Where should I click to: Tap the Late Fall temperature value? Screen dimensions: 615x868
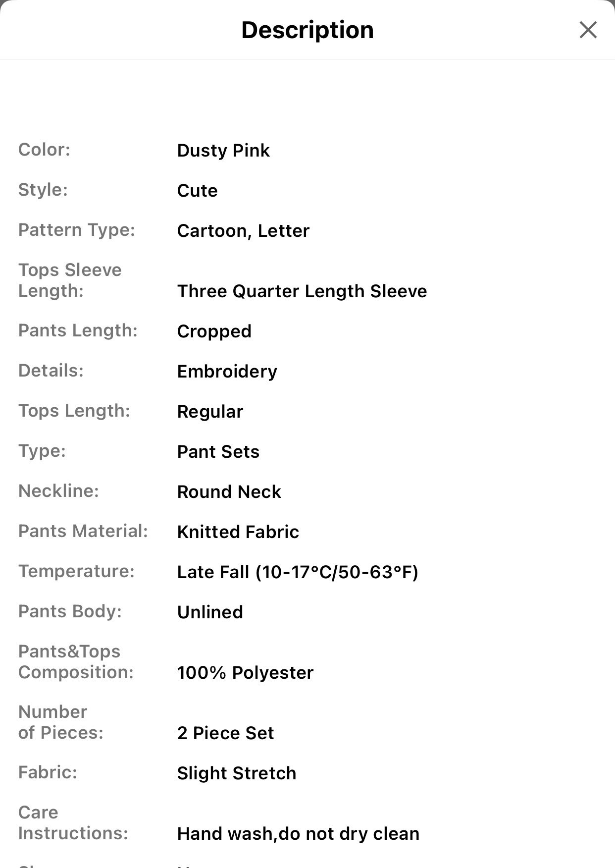click(x=298, y=572)
